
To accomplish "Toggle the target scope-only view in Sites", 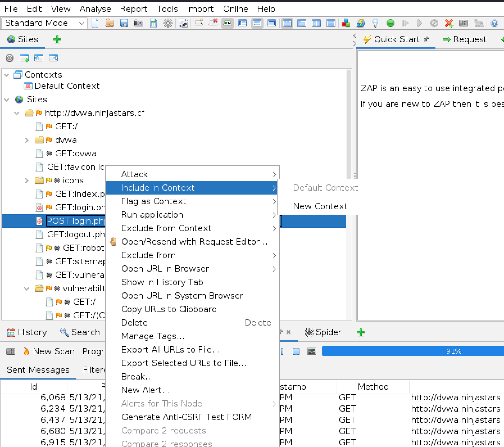I will pyautogui.click(x=10, y=58).
